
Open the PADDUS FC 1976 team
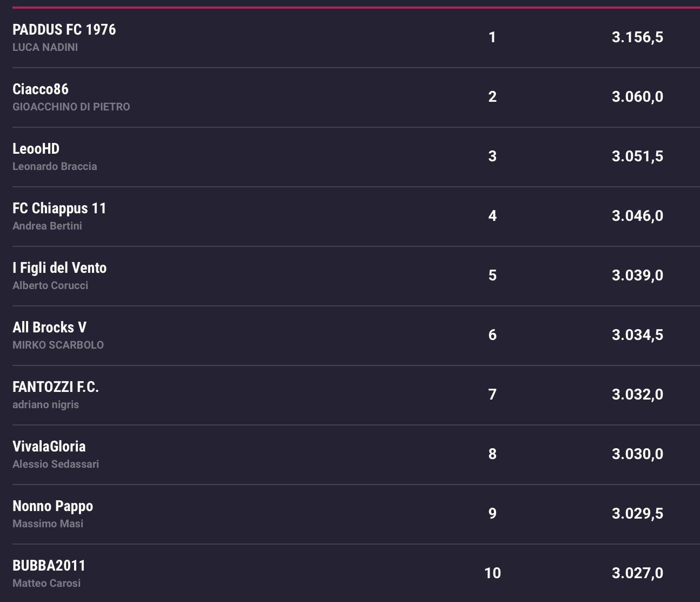[64, 29]
